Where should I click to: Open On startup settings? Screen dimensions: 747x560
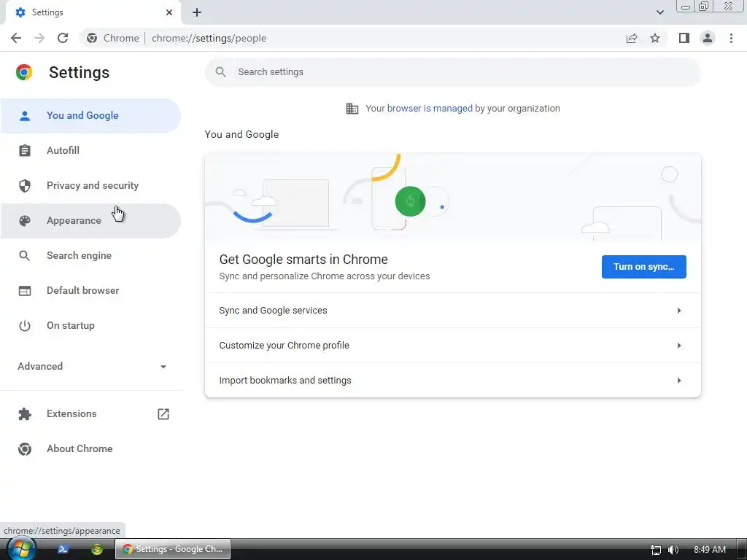[90, 326]
